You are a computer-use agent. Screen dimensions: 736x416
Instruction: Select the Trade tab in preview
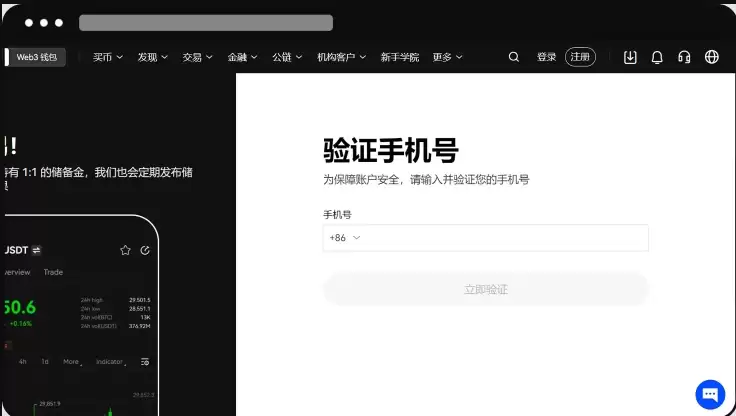click(53, 272)
